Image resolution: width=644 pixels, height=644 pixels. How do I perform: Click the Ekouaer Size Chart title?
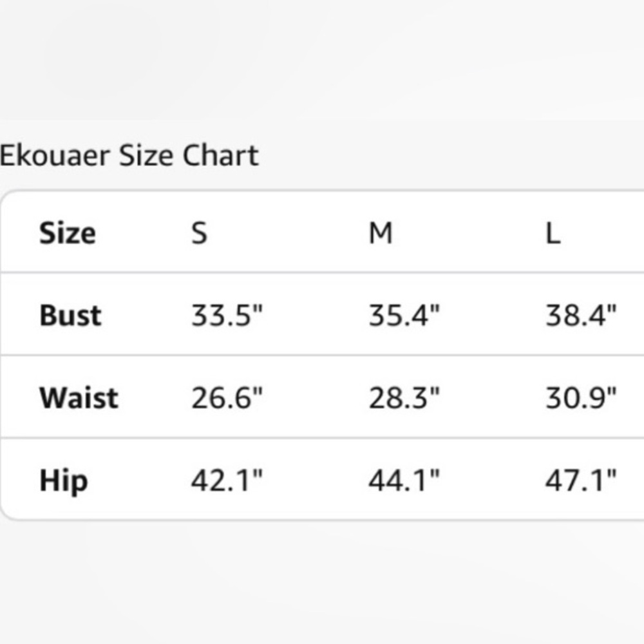pyautogui.click(x=129, y=156)
